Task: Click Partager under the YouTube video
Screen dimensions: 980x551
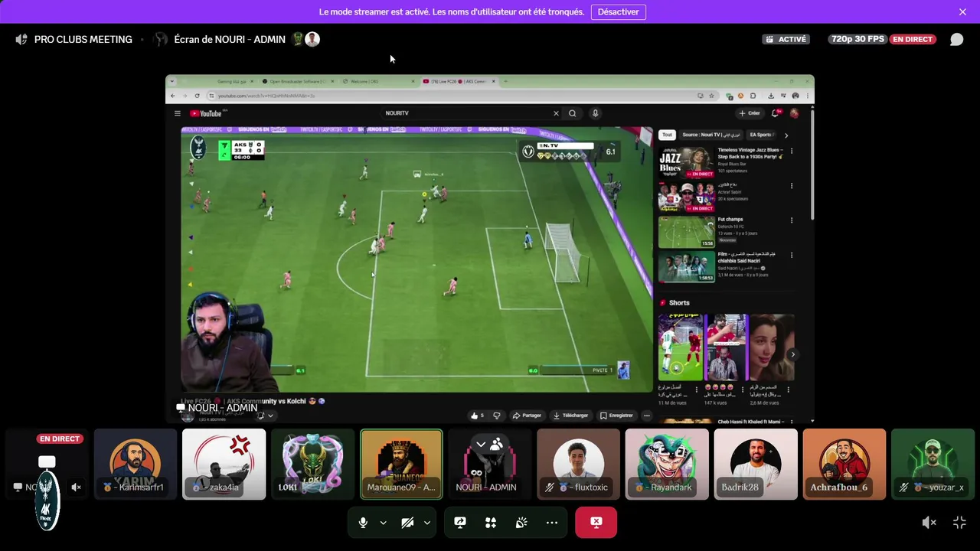Action: click(527, 416)
